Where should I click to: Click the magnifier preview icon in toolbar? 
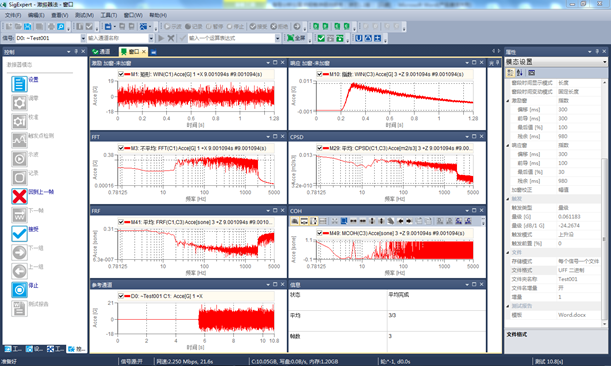coord(60,27)
